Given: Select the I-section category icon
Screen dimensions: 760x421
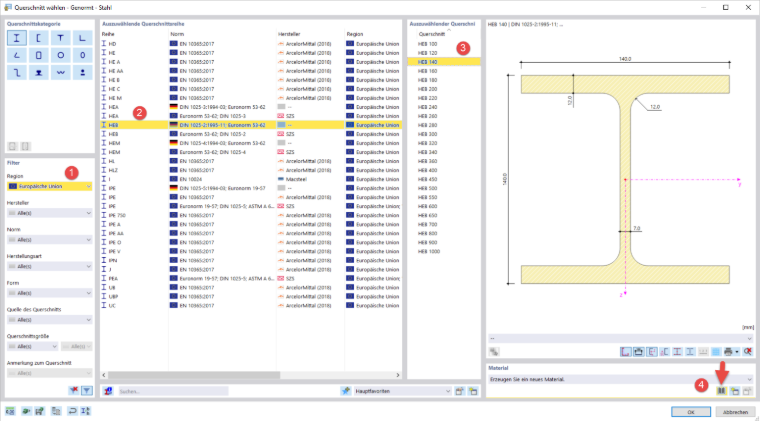Looking at the screenshot, I should tap(16, 38).
